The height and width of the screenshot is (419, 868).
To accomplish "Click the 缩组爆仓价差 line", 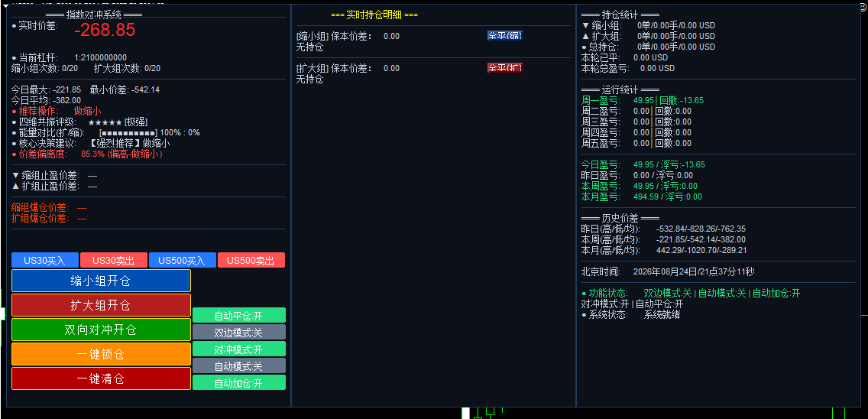I will point(49,208).
